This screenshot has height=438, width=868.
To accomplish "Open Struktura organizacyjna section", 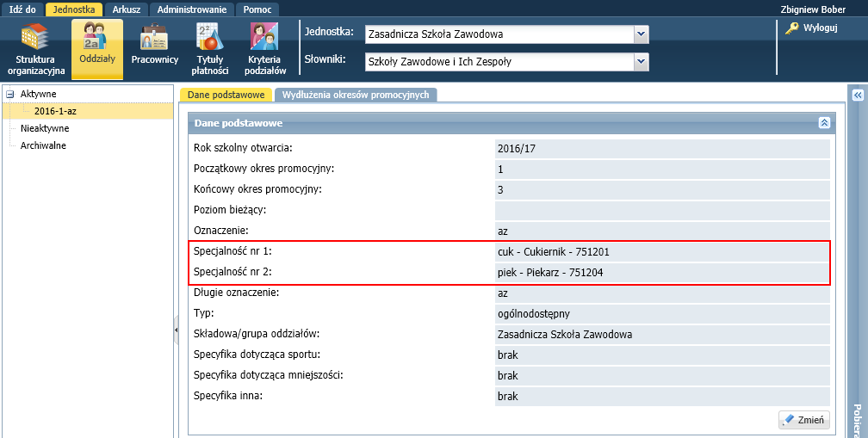I will pos(36,49).
